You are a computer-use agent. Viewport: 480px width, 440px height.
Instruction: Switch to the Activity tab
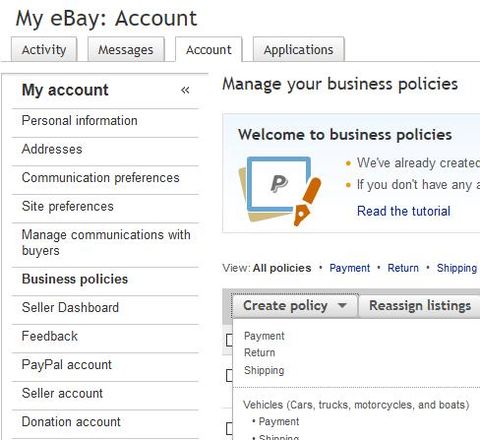coord(44,50)
